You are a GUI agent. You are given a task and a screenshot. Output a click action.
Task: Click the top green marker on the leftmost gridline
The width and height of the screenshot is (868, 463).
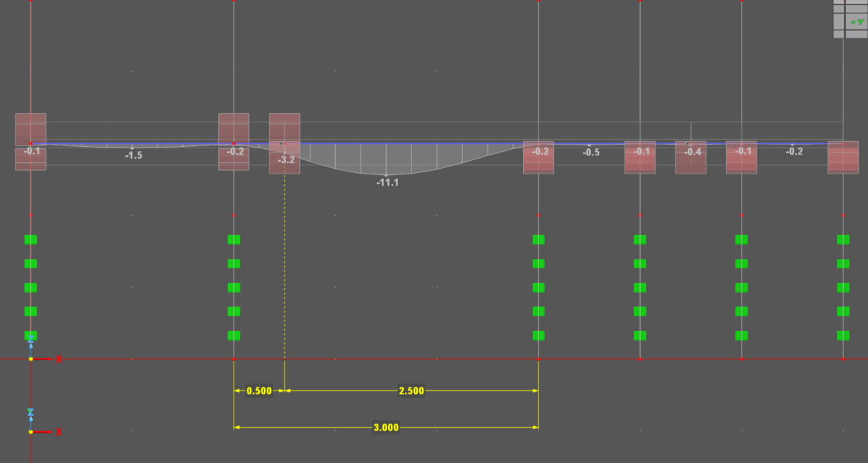pos(30,240)
